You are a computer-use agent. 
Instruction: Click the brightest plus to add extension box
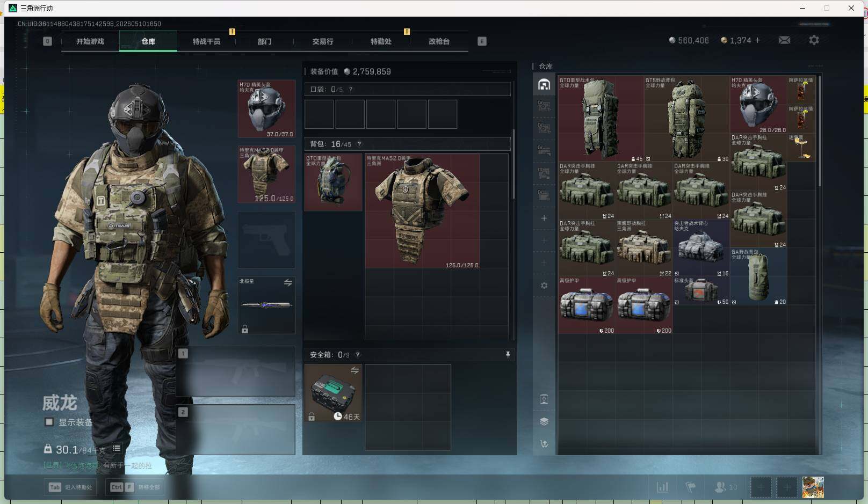click(x=544, y=218)
